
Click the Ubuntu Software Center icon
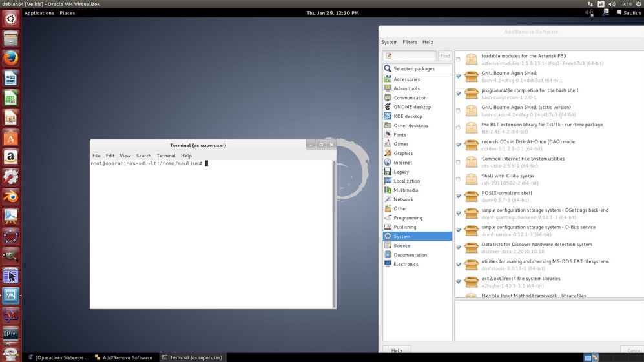click(10, 137)
